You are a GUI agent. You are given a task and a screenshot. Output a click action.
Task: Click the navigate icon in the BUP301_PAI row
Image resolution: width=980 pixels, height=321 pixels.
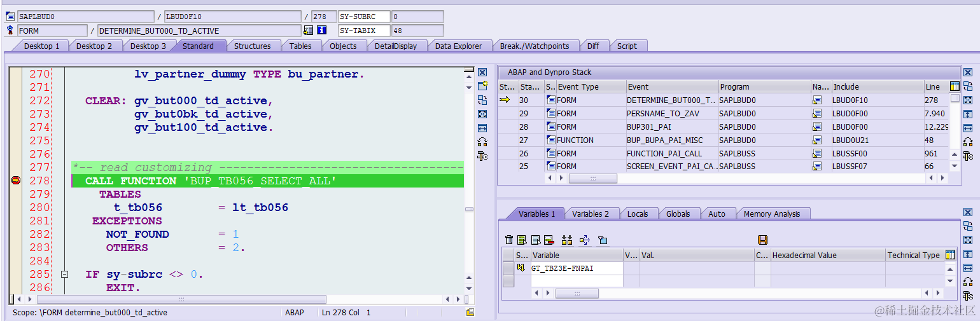(816, 126)
